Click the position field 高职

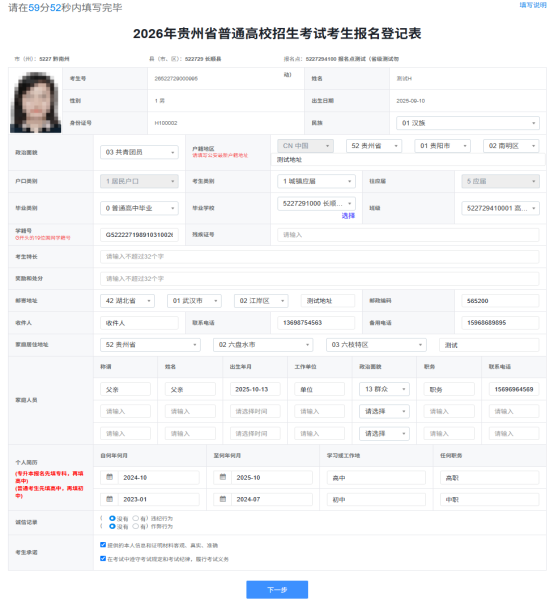pyautogui.click(x=489, y=477)
